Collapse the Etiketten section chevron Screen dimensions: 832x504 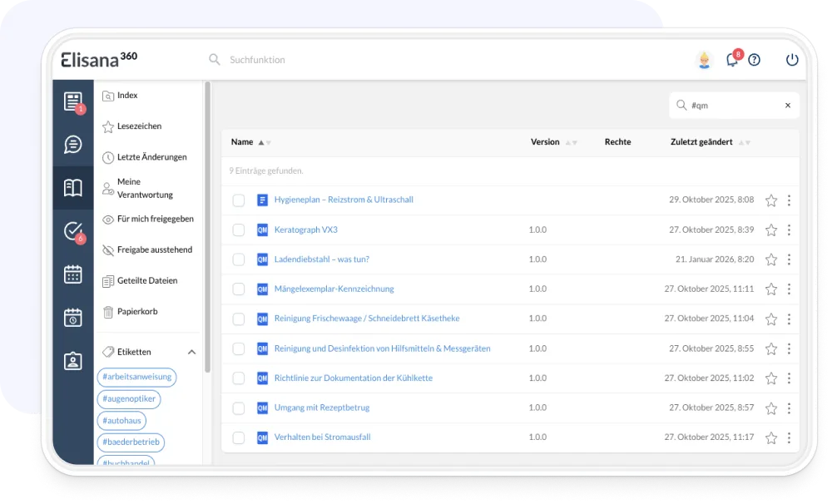(191, 352)
